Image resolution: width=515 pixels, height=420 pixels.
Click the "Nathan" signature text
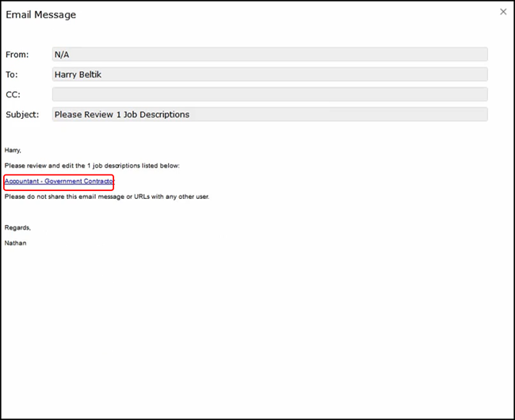tap(15, 243)
